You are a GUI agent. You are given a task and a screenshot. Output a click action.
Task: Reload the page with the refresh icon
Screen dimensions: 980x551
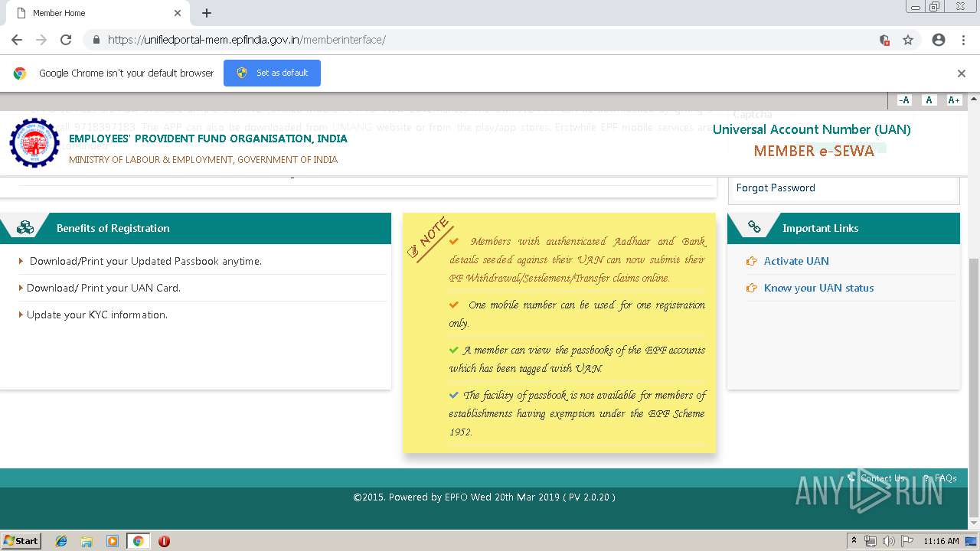coord(66,40)
